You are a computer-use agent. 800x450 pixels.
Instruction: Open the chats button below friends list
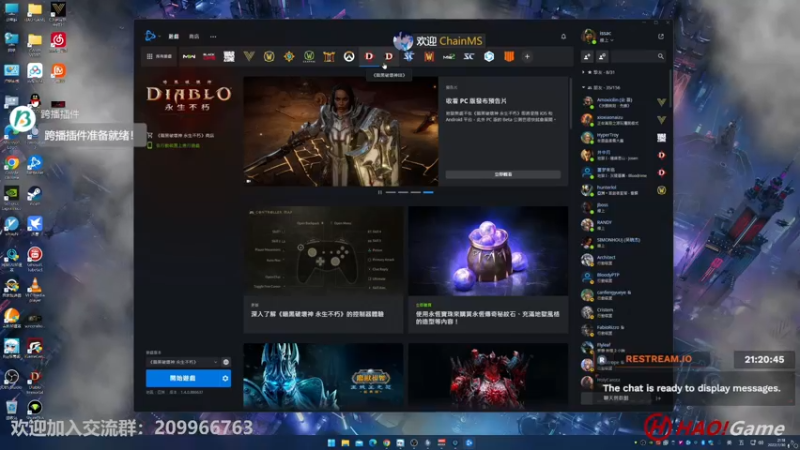[x=616, y=398]
